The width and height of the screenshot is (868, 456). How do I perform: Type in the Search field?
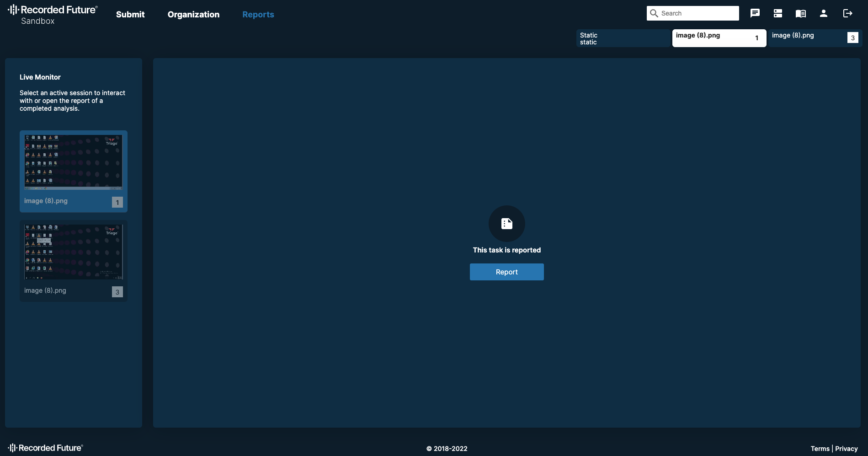(698, 13)
